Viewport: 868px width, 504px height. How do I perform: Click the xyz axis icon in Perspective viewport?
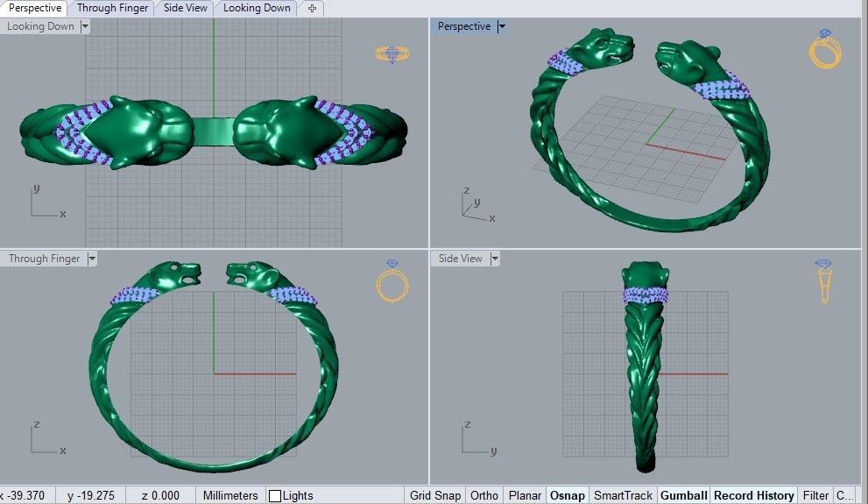477,205
